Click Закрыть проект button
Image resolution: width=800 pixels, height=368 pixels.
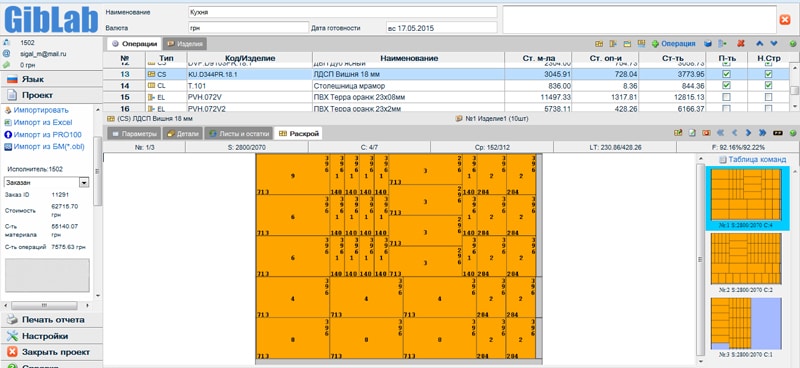click(x=51, y=352)
